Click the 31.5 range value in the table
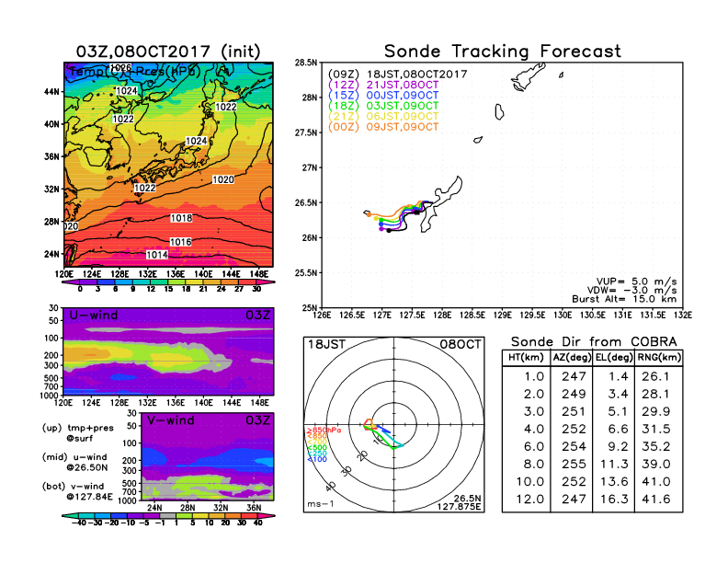Viewport: 728px width, 563px height. tap(655, 430)
